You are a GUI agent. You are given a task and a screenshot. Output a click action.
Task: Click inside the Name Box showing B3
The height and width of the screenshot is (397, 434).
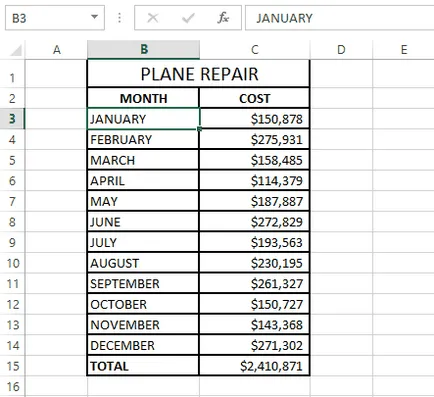(x=50, y=18)
